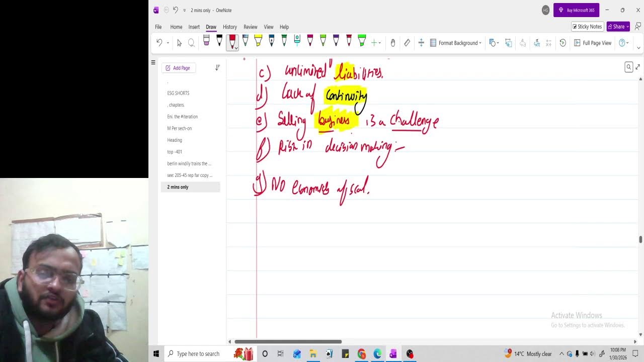
Task: Select the '2 mins only' page
Action: [190, 187]
